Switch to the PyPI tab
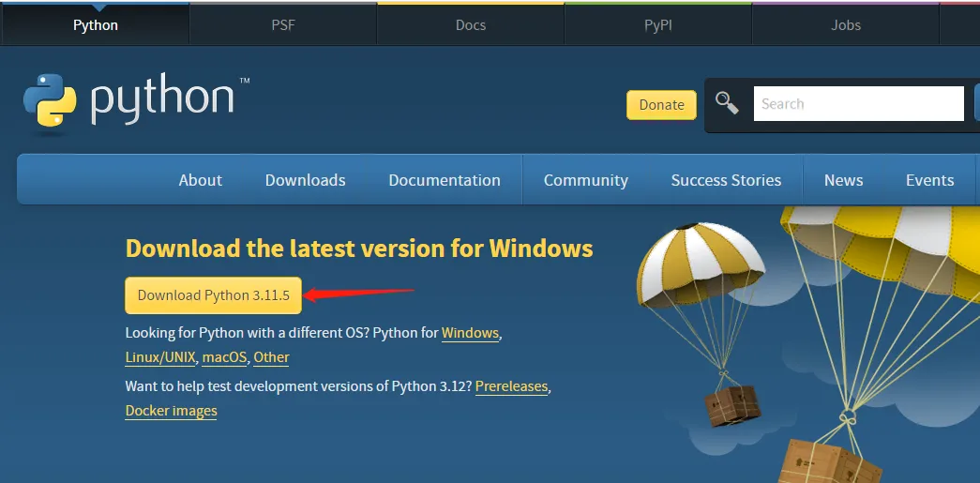This screenshot has height=483, width=980. click(x=658, y=25)
